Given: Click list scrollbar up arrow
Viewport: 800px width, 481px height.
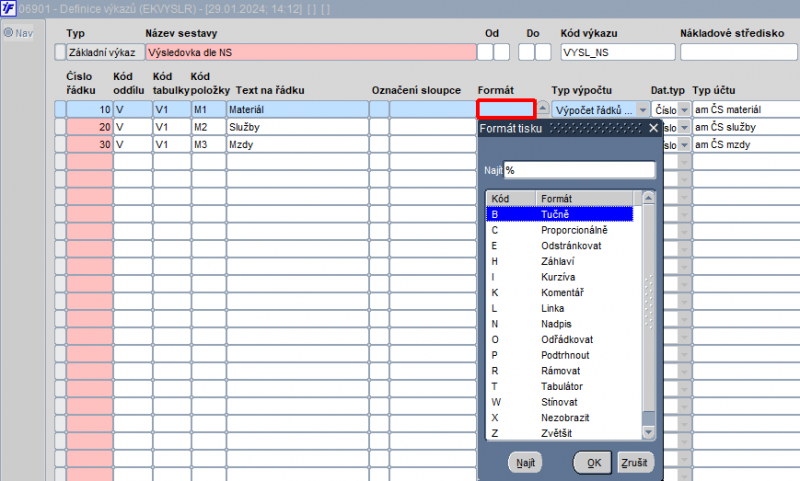Looking at the screenshot, I should 648,198.
